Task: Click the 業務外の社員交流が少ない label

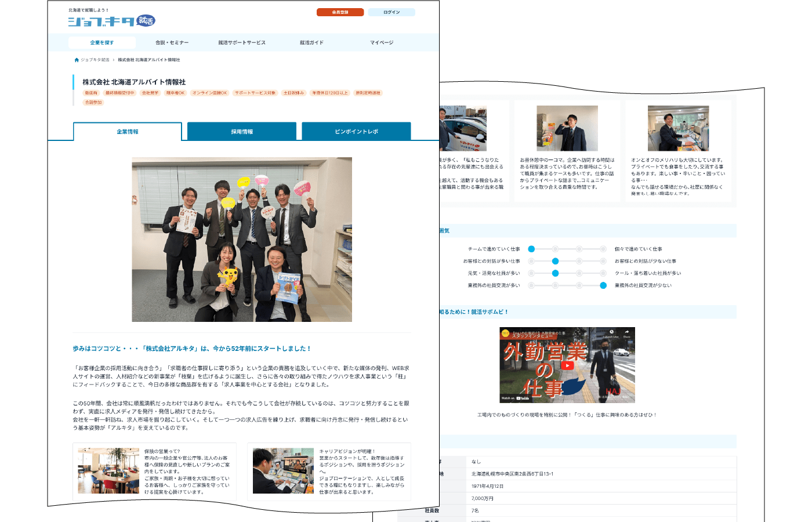Action: point(643,285)
